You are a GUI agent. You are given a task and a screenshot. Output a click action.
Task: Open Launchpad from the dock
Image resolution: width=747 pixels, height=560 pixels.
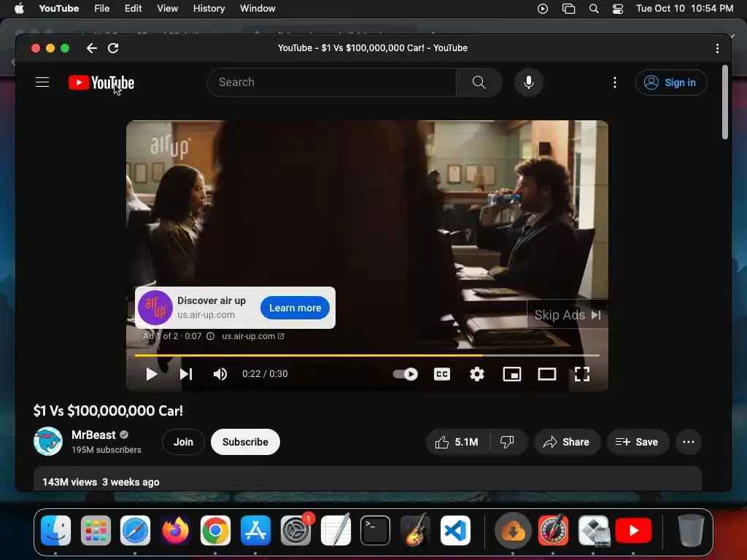[x=96, y=531]
